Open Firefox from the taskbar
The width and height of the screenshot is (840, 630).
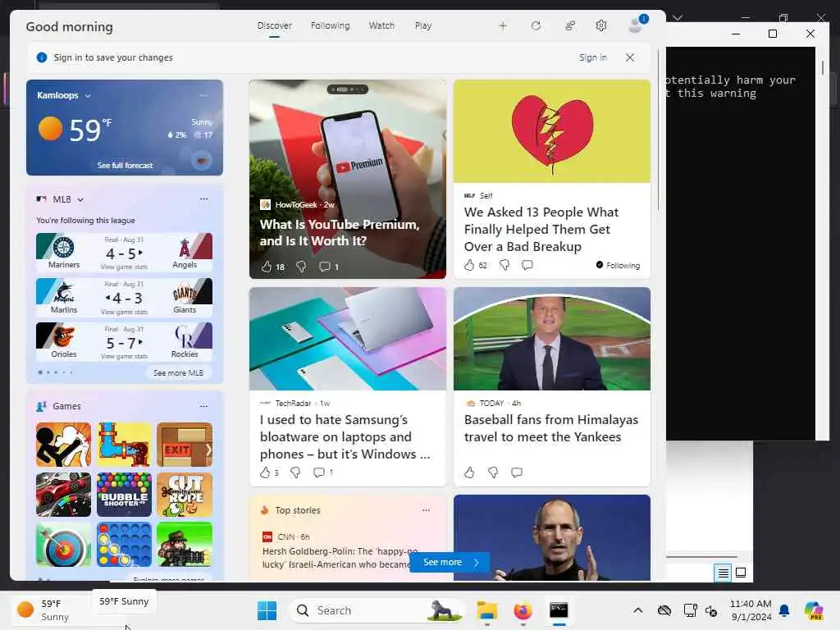click(x=523, y=610)
